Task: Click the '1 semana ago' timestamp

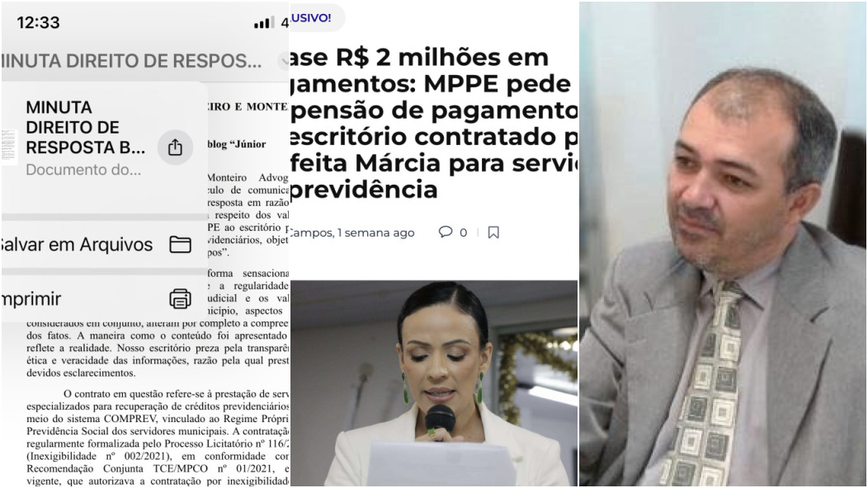Action: point(376,233)
